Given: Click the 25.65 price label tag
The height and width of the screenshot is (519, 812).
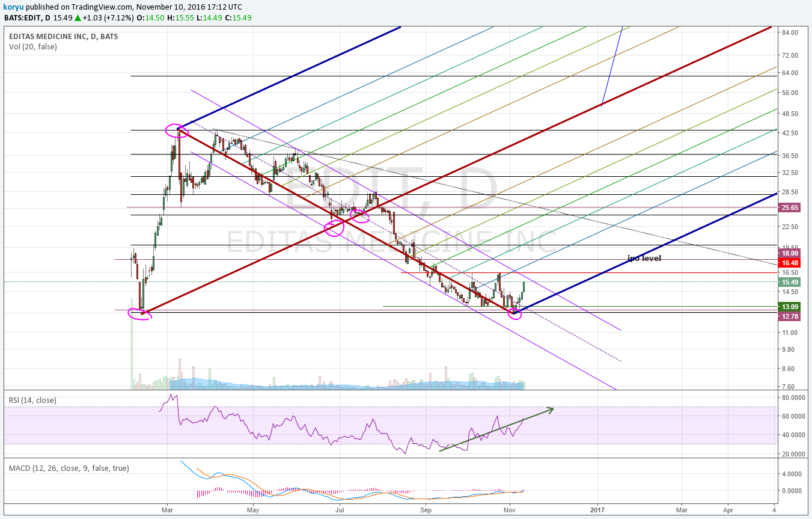Looking at the screenshot, I should pos(790,207).
